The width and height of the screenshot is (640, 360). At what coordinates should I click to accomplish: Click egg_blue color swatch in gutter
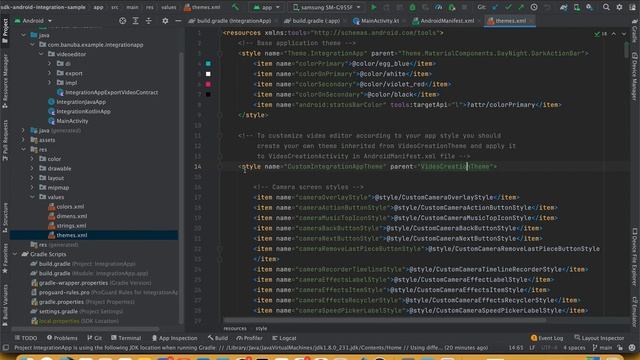point(208,64)
